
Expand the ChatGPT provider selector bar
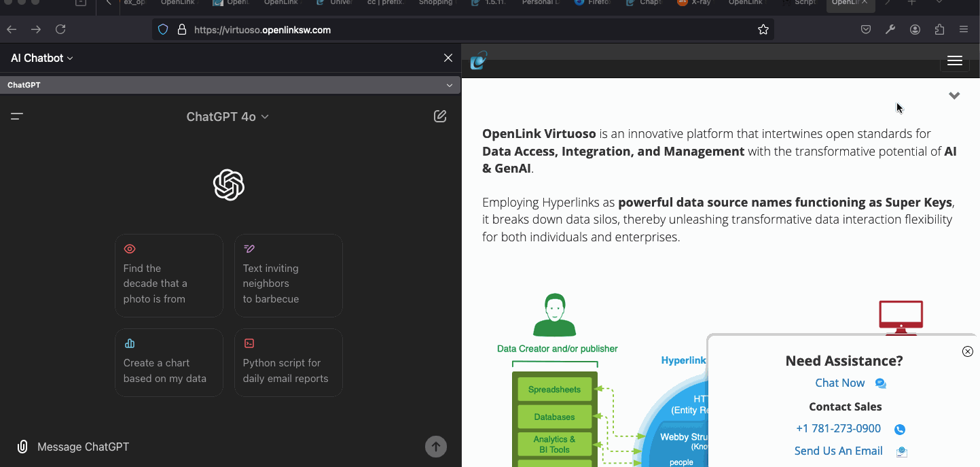tap(230, 85)
